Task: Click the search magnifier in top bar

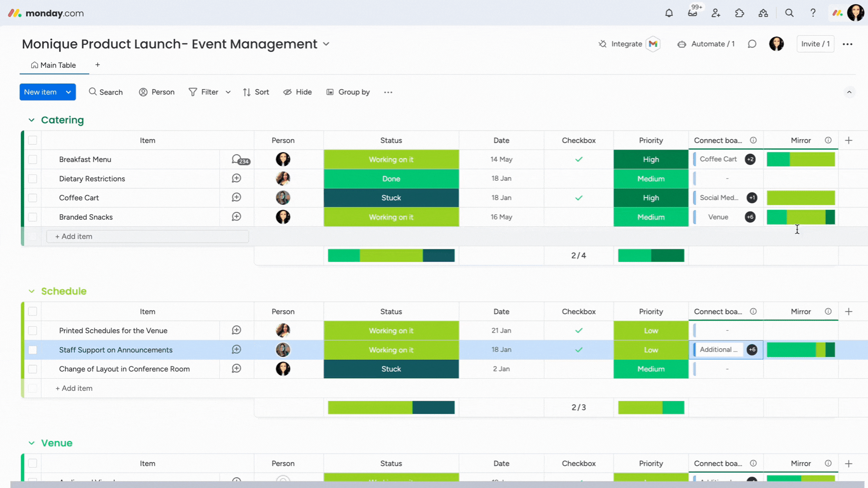Action: pos(789,13)
